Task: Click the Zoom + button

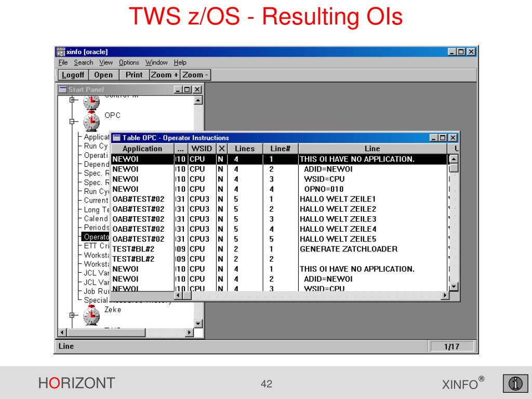Action: click(x=165, y=75)
